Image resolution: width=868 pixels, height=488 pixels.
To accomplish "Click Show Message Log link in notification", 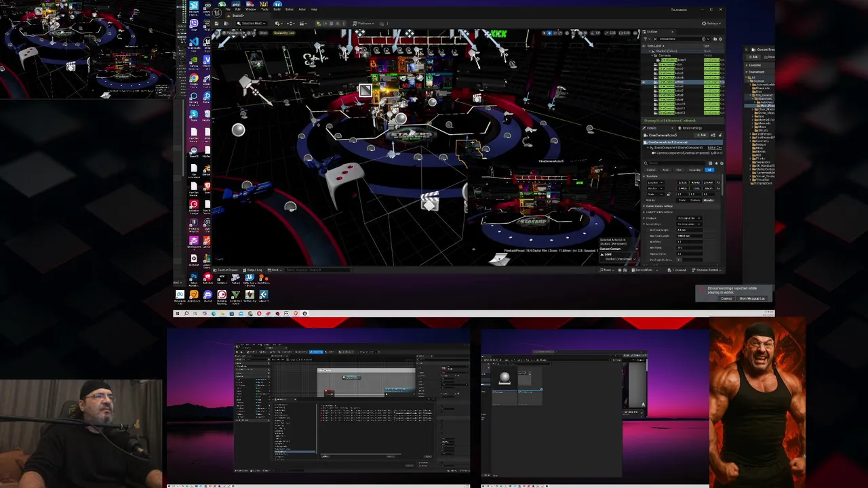I will point(752,298).
